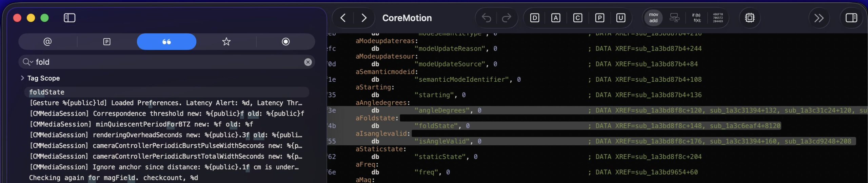868x183 pixels.
Task: Mark selection as Undefined (U)
Action: pyautogui.click(x=621, y=18)
